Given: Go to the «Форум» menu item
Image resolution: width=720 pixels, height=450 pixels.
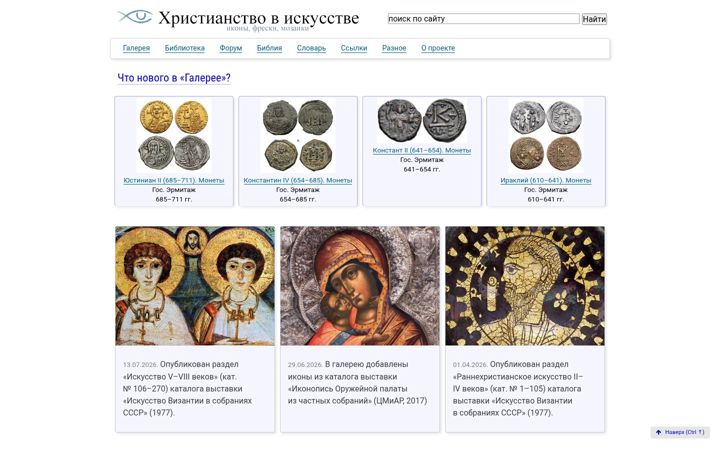Looking at the screenshot, I should point(231,48).
